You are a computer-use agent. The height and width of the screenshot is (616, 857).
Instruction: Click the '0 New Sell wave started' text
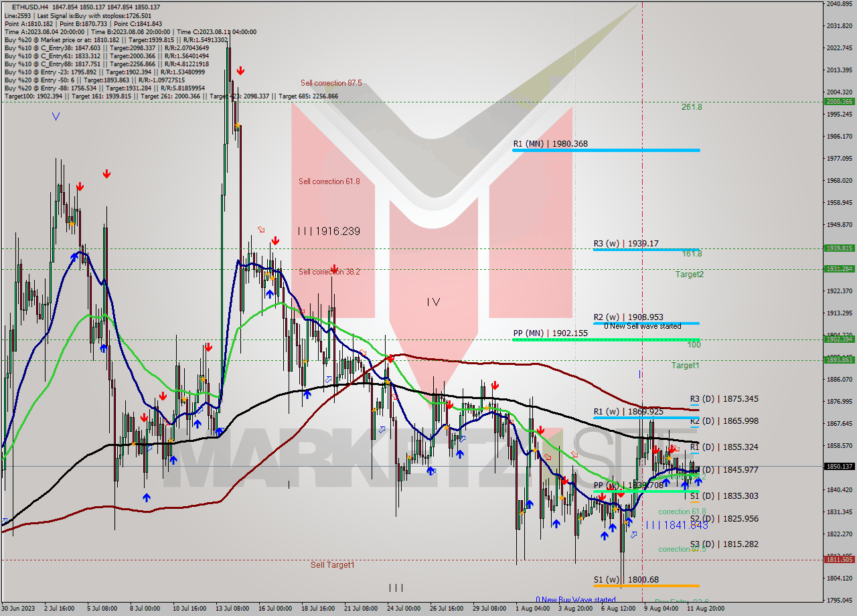[x=642, y=326]
